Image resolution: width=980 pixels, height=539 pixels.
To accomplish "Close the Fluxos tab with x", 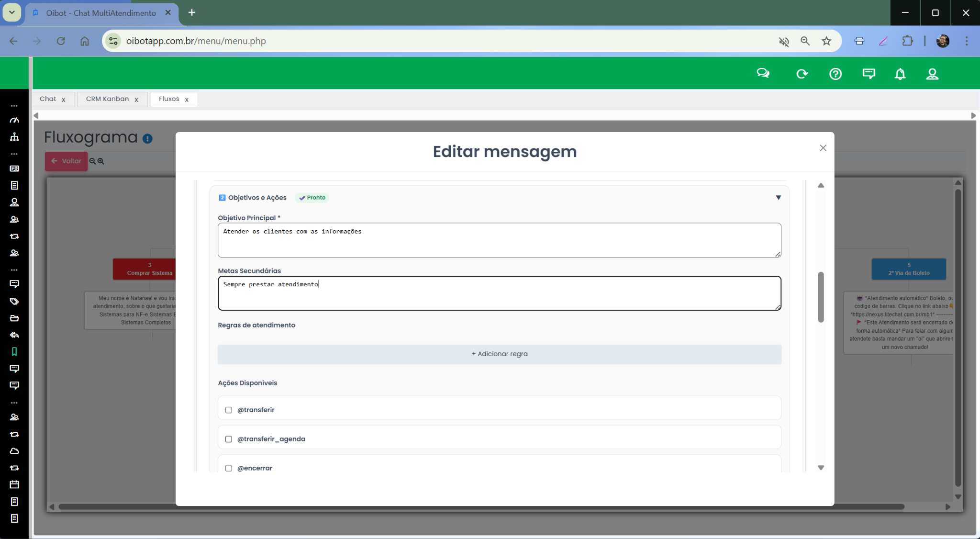I will pos(187,100).
